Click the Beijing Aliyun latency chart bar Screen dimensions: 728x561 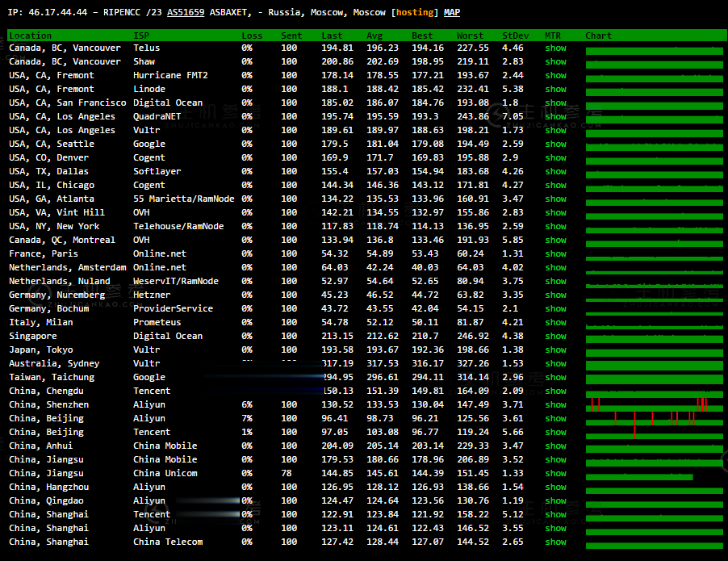655,420
